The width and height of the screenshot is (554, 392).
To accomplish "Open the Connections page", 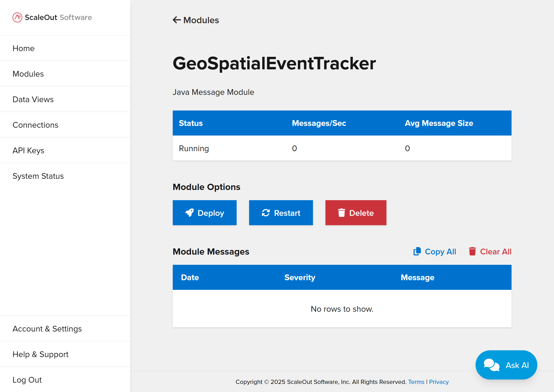I will (35, 125).
